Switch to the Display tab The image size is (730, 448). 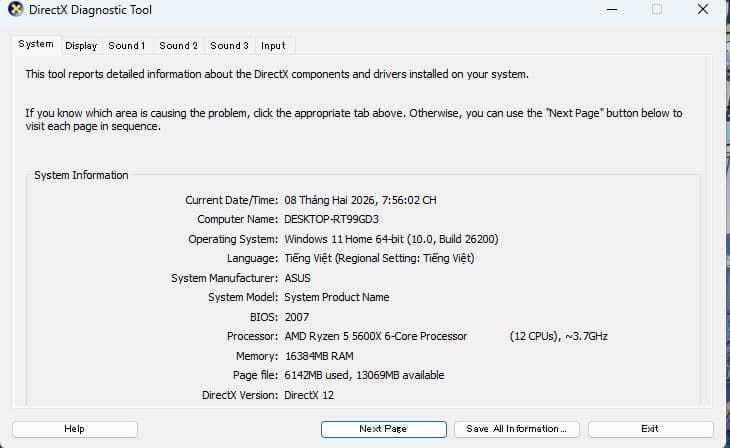(81, 45)
